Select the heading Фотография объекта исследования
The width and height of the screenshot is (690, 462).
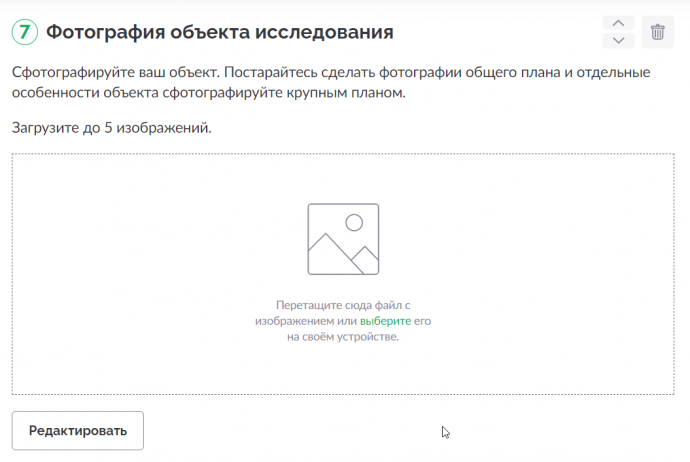tap(220, 32)
